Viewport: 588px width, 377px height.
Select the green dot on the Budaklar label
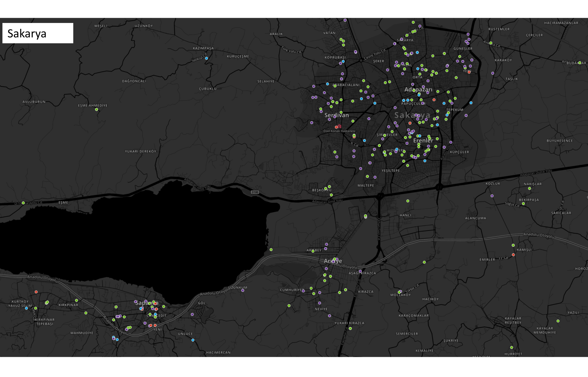(x=580, y=63)
